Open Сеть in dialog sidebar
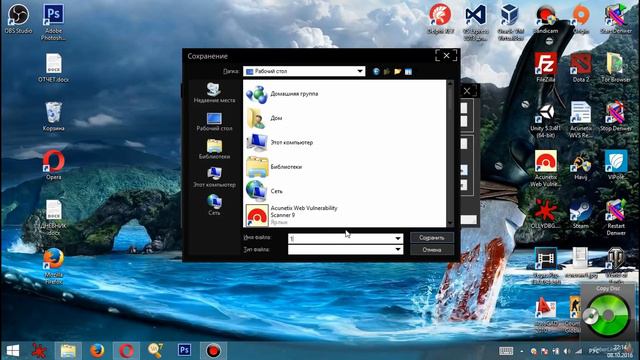Viewport: 640px width, 360px height. [x=214, y=205]
